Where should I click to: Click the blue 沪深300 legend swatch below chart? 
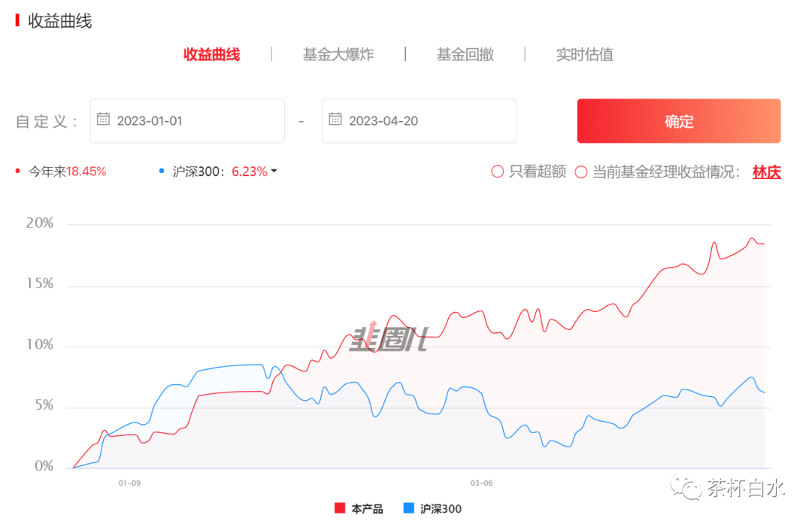tap(408, 509)
